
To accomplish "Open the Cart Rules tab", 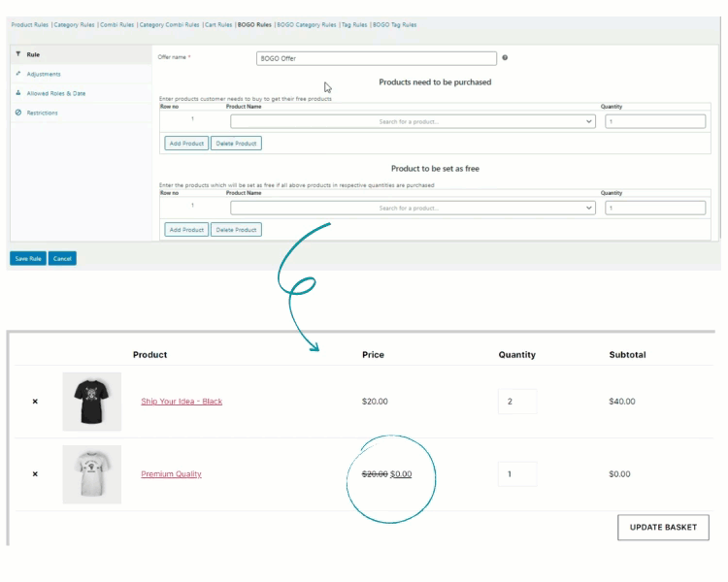I will pyautogui.click(x=218, y=24).
